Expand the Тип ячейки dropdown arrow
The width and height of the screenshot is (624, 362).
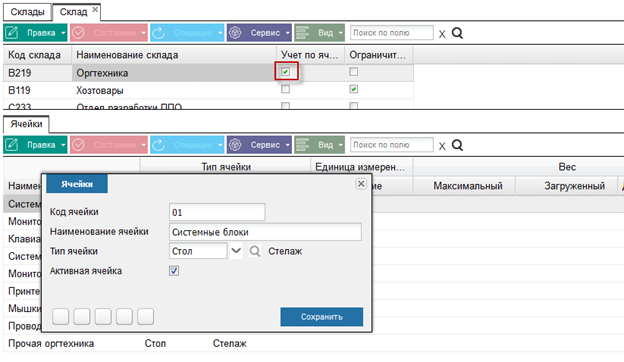click(236, 251)
